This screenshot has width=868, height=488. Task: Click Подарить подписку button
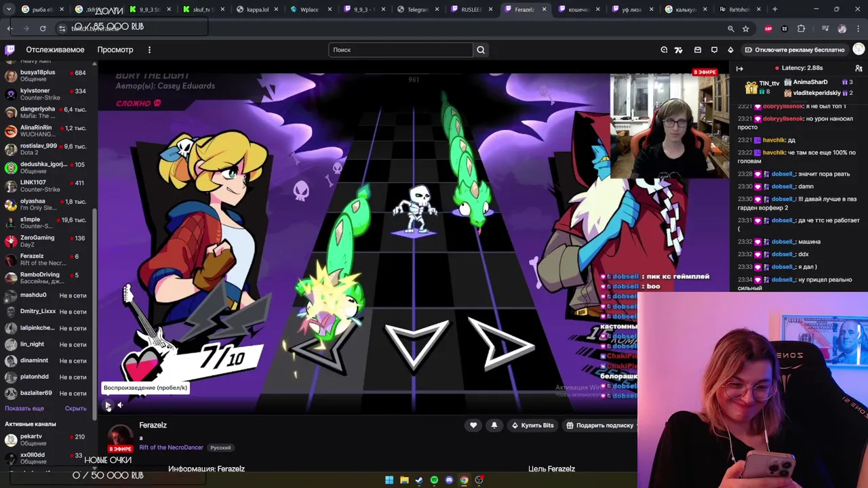pos(599,425)
